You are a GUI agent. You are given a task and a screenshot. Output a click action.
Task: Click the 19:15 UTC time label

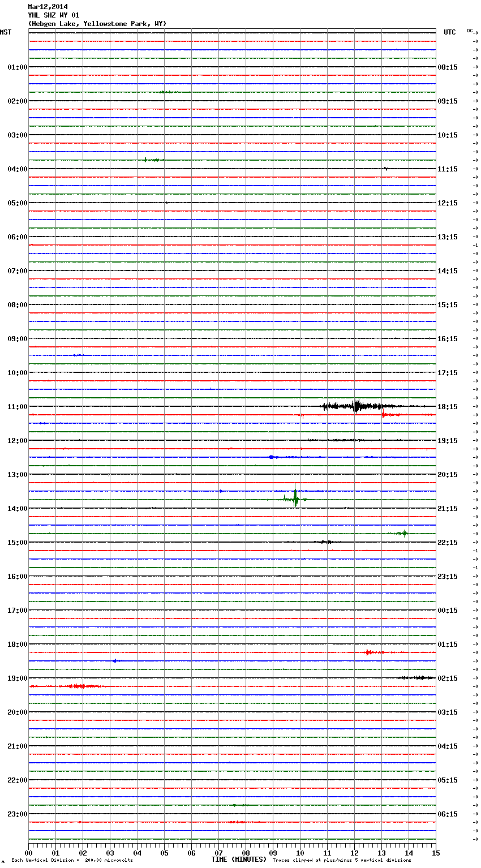[x=448, y=441]
